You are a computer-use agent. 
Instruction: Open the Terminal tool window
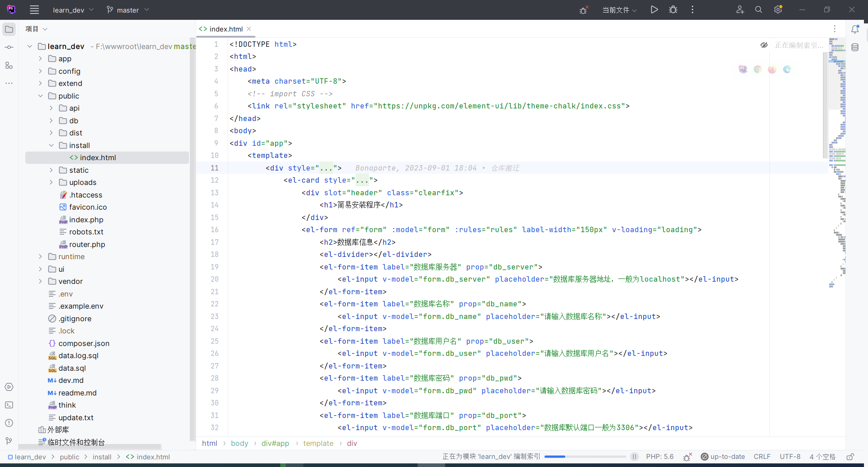pos(9,405)
